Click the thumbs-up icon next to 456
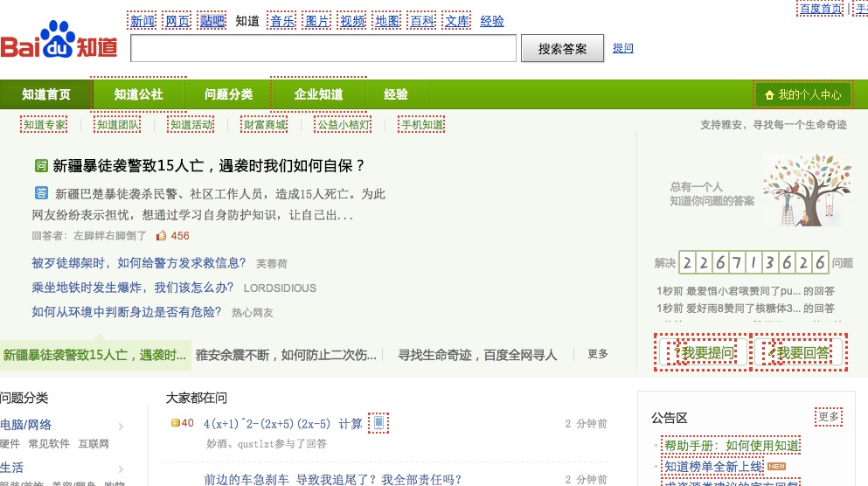Viewport: 868px width, 486px height. point(161,236)
